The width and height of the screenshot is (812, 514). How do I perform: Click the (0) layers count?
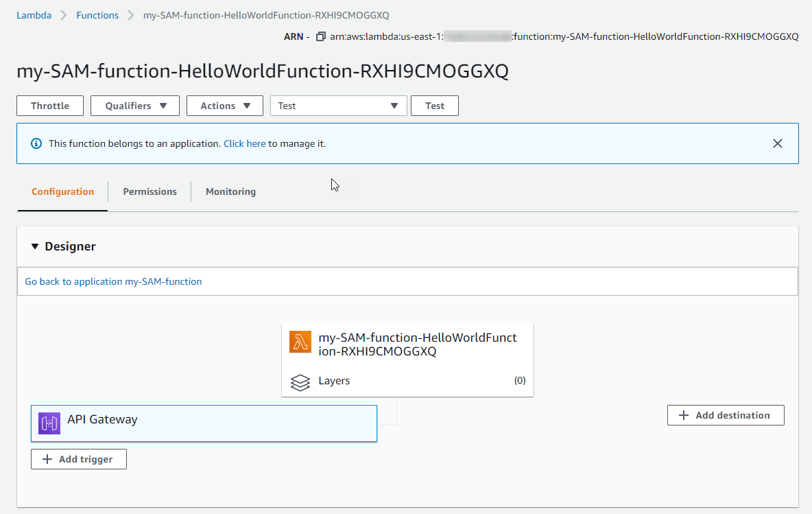520,380
